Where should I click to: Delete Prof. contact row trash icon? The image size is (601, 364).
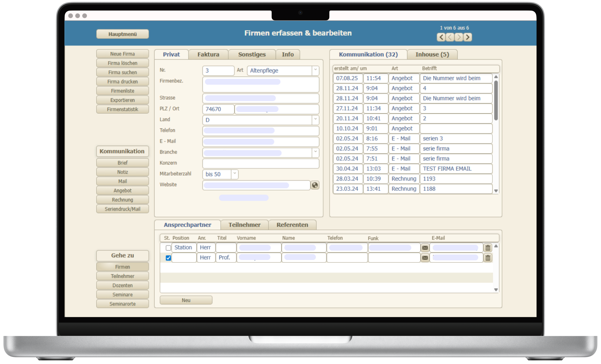[488, 258]
